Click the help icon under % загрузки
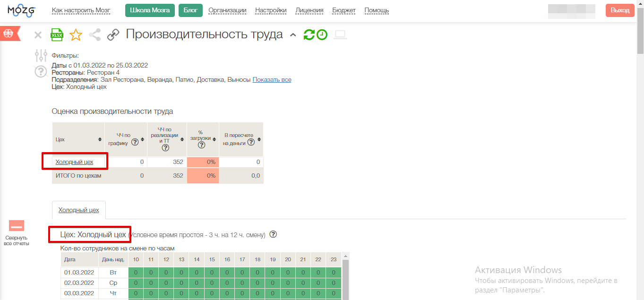 point(201,145)
